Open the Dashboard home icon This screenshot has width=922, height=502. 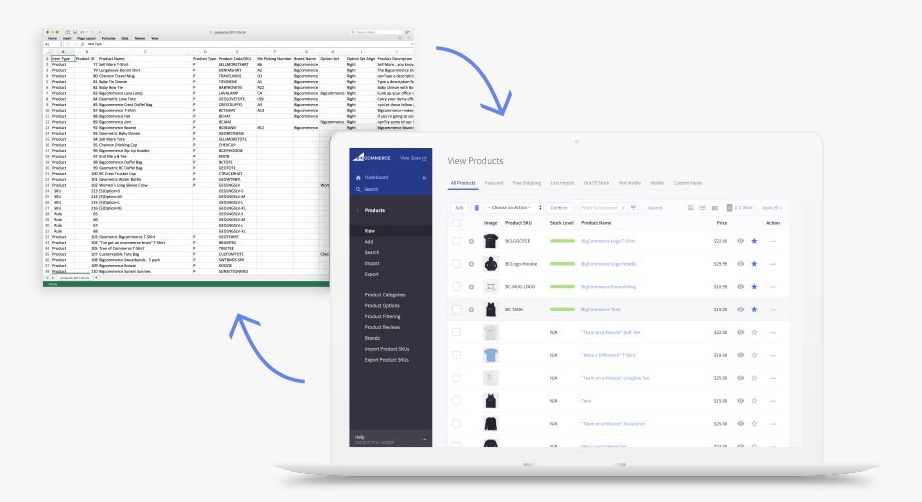pyautogui.click(x=358, y=178)
